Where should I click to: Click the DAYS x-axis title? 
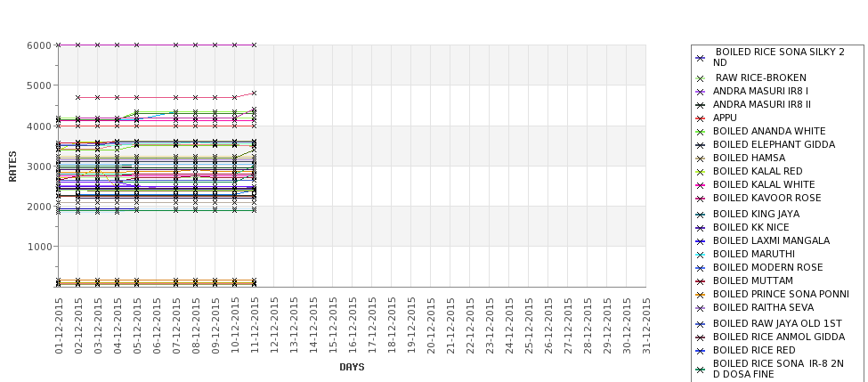[352, 367]
